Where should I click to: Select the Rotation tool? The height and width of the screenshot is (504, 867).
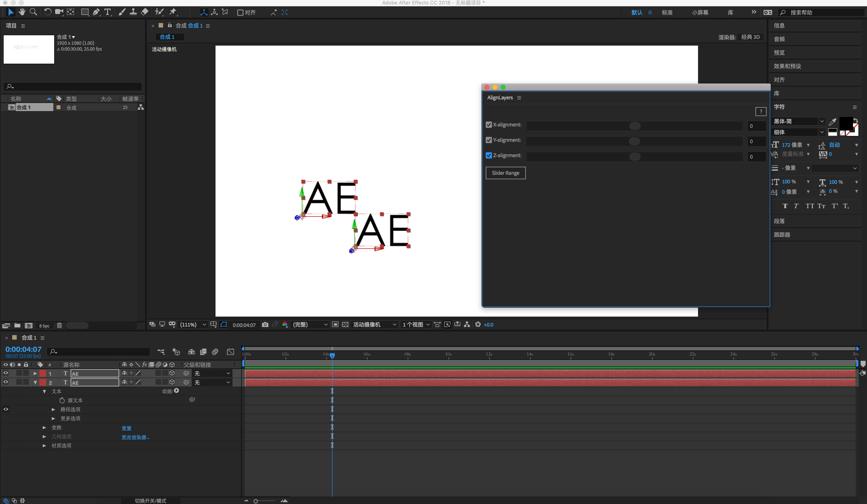(48, 12)
